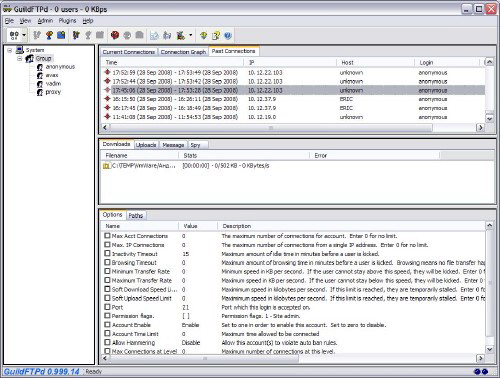Toggle Maximum Transfer Rate checkbox
Screen dimensions: 500x378
pos(107,280)
